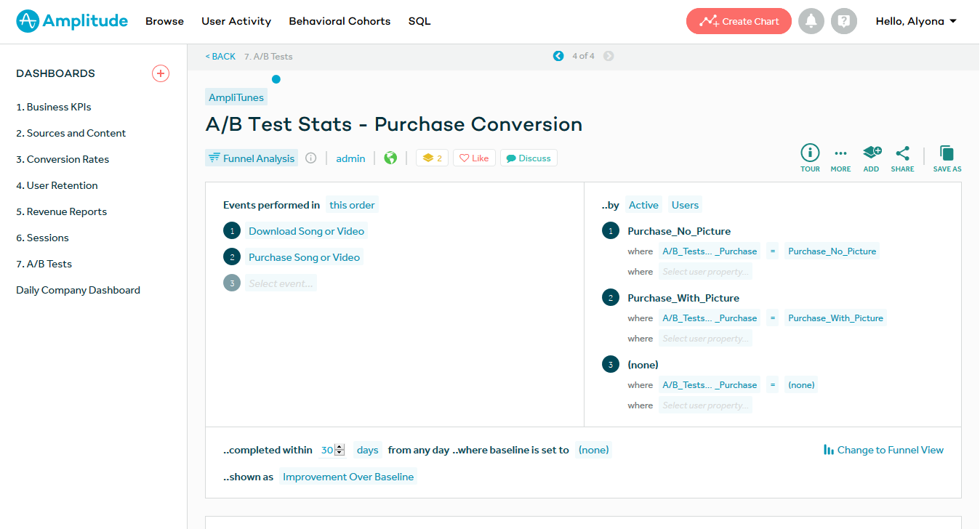Image resolution: width=980 pixels, height=529 pixels.
Task: Open the help question mark icon
Action: coord(843,21)
